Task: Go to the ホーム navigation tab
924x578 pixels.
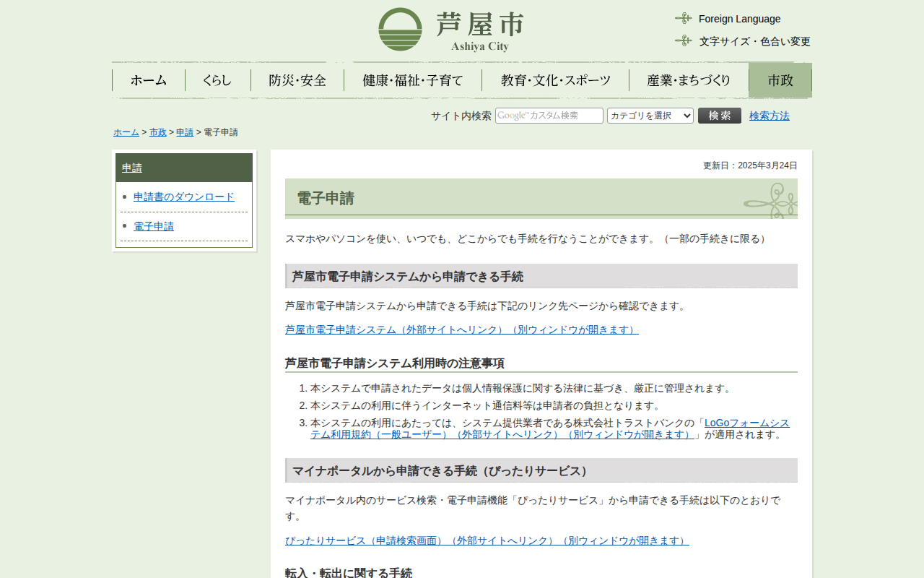Action: (x=149, y=80)
